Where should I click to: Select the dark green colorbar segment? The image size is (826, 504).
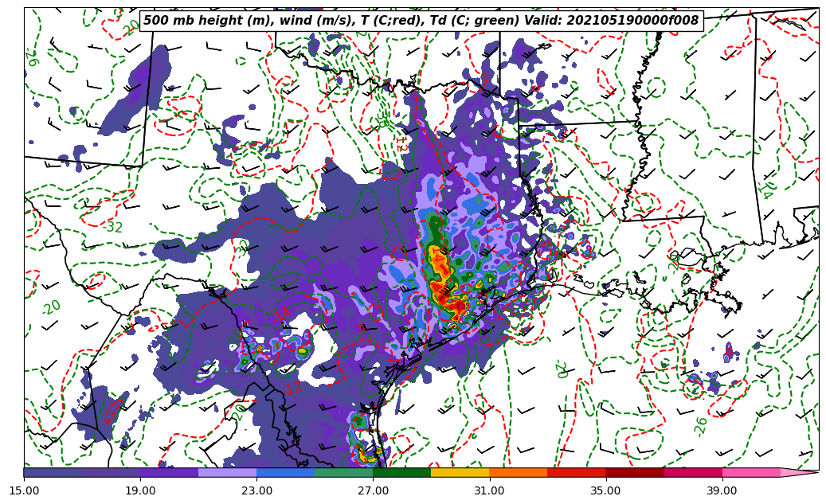click(401, 473)
